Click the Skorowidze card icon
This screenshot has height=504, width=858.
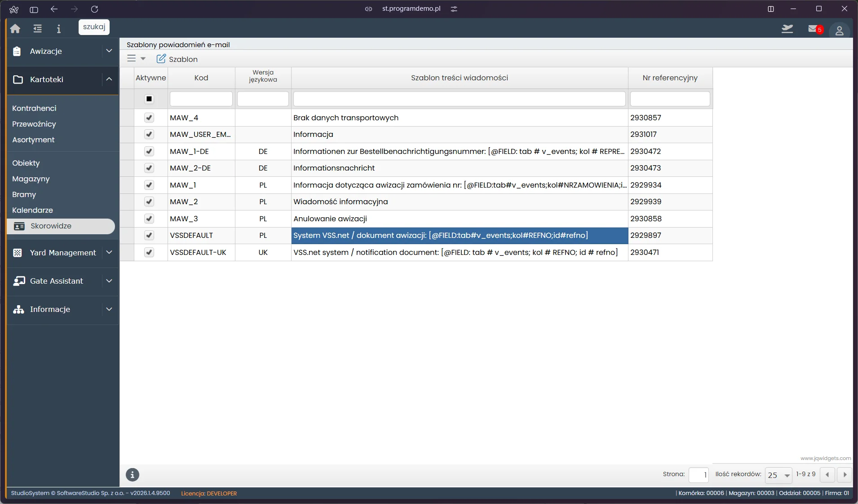tap(19, 226)
